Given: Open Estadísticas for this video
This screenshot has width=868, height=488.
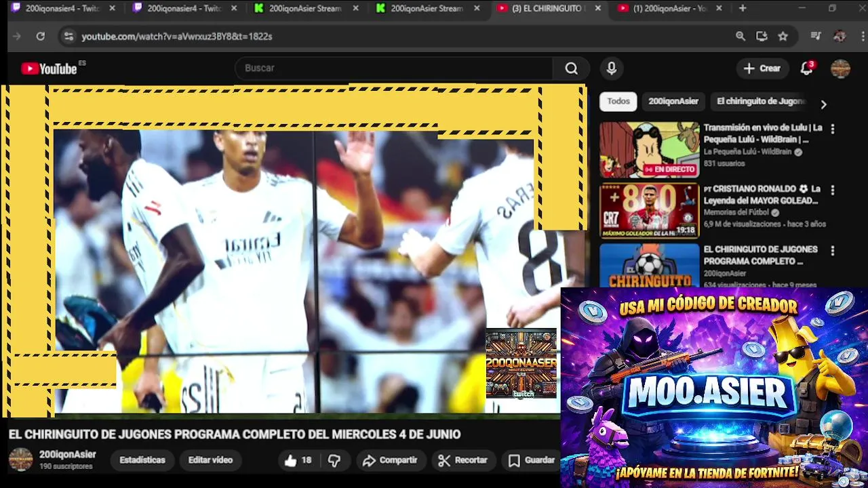Looking at the screenshot, I should [142, 460].
